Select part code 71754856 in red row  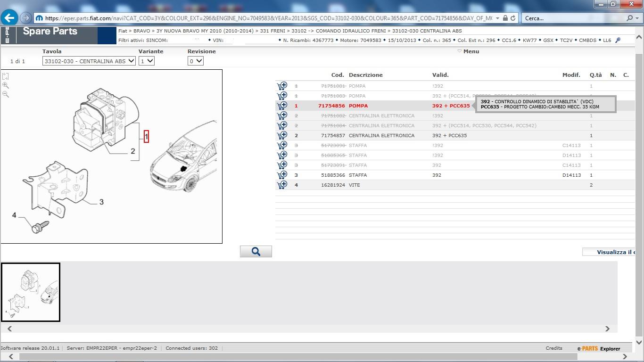click(x=331, y=106)
